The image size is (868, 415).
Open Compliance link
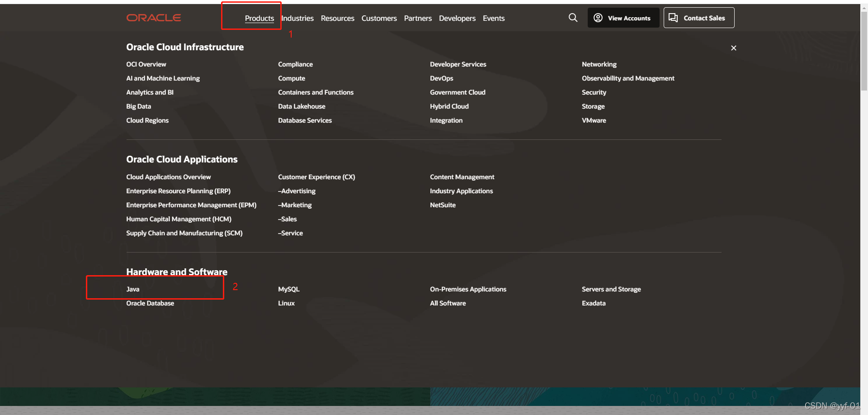[295, 64]
